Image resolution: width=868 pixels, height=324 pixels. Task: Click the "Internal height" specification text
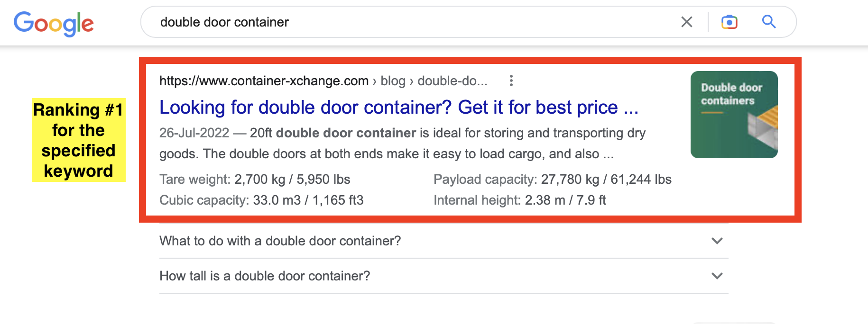(x=519, y=200)
